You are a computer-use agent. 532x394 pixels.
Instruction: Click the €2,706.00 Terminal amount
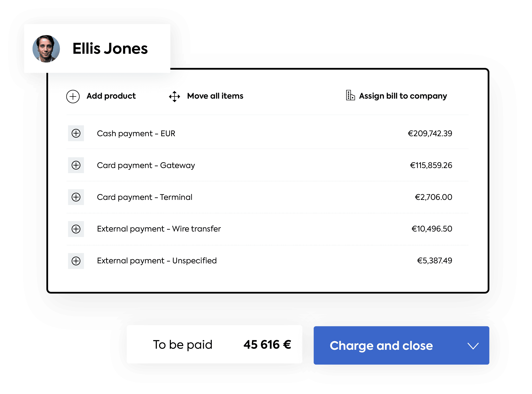point(433,197)
